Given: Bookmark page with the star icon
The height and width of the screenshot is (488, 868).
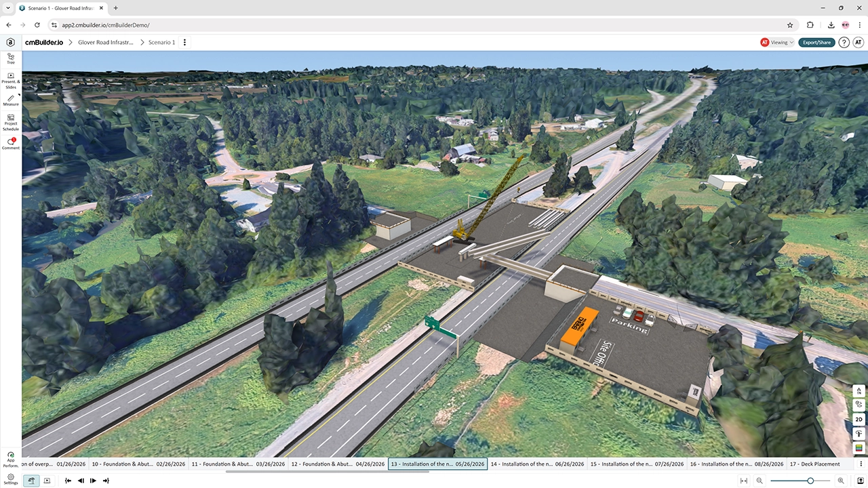Looking at the screenshot, I should pyautogui.click(x=791, y=25).
